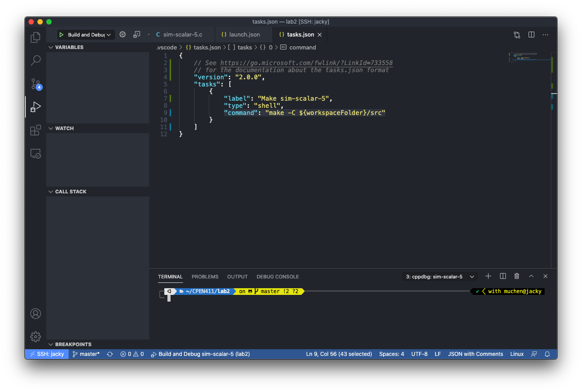Open the Manage gear menu
The image size is (582, 392).
tap(36, 337)
